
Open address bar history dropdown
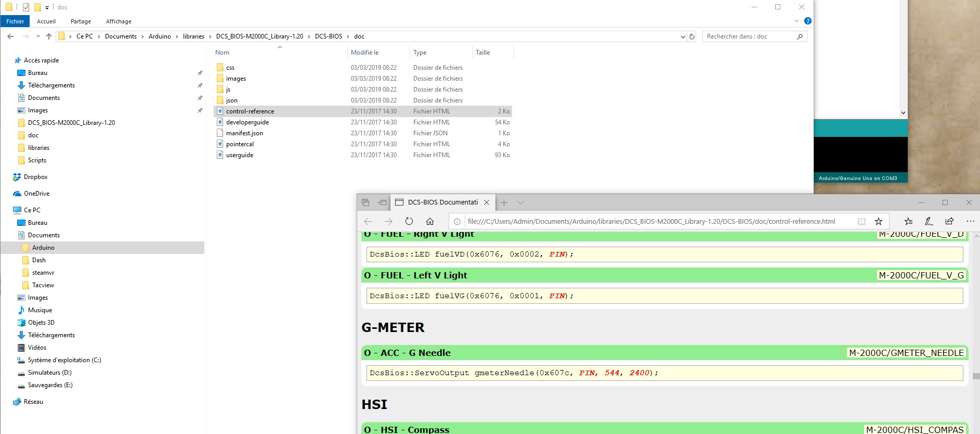683,36
